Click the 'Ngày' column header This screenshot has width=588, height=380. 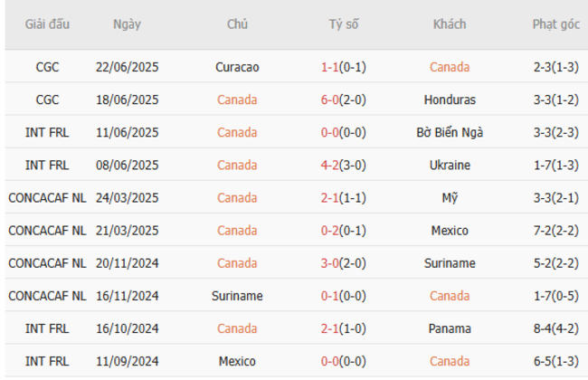tap(127, 24)
